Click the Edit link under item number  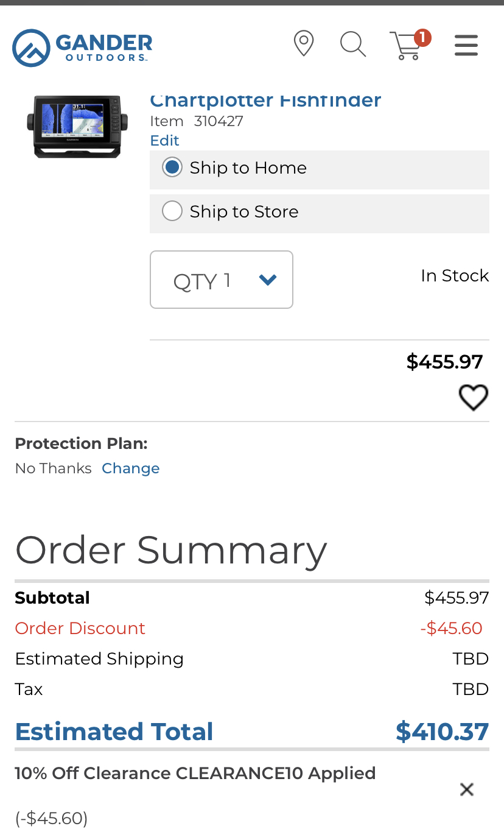tap(164, 141)
